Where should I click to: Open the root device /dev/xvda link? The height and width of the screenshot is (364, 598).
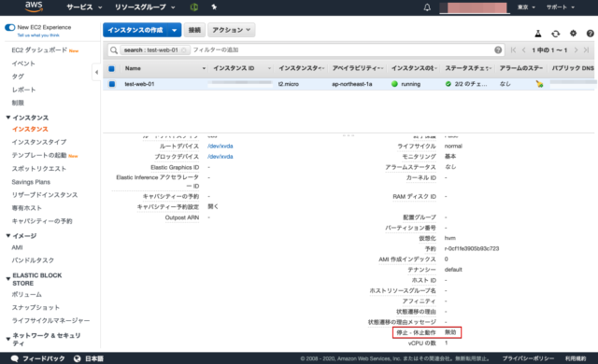221,147
